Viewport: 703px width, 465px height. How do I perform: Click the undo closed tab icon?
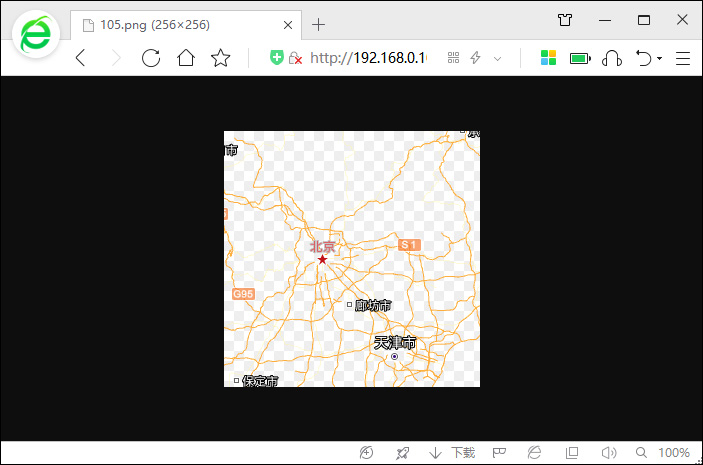[644, 58]
